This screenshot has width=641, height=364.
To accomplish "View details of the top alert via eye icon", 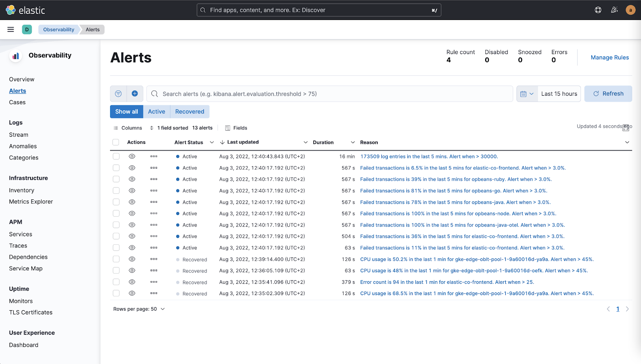I will coord(132,156).
